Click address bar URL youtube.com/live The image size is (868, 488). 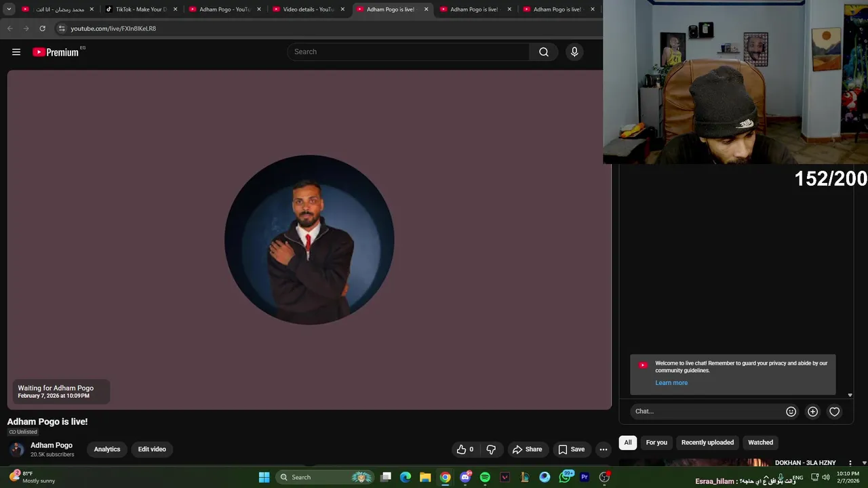pyautogui.click(x=113, y=28)
